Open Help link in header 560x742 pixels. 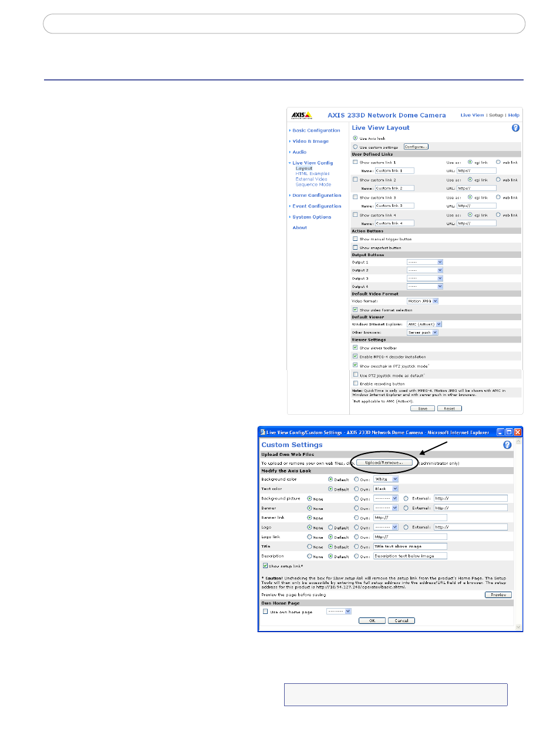point(514,115)
